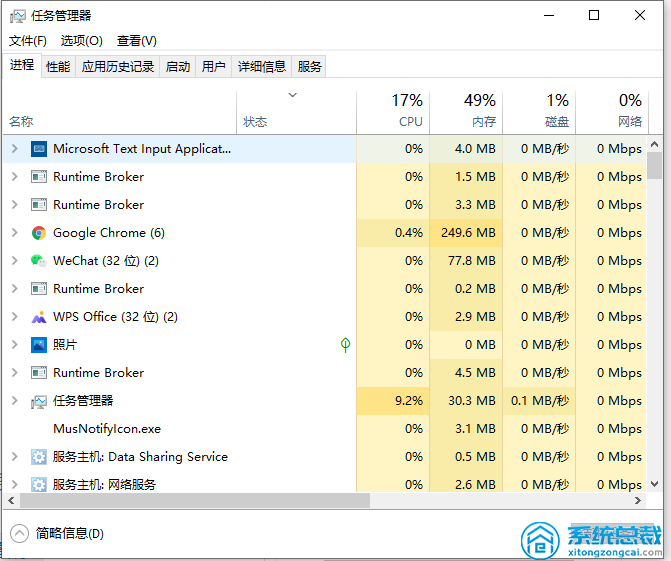The width and height of the screenshot is (671, 561).
Task: Click the WPS Office process icon
Action: pyautogui.click(x=39, y=317)
